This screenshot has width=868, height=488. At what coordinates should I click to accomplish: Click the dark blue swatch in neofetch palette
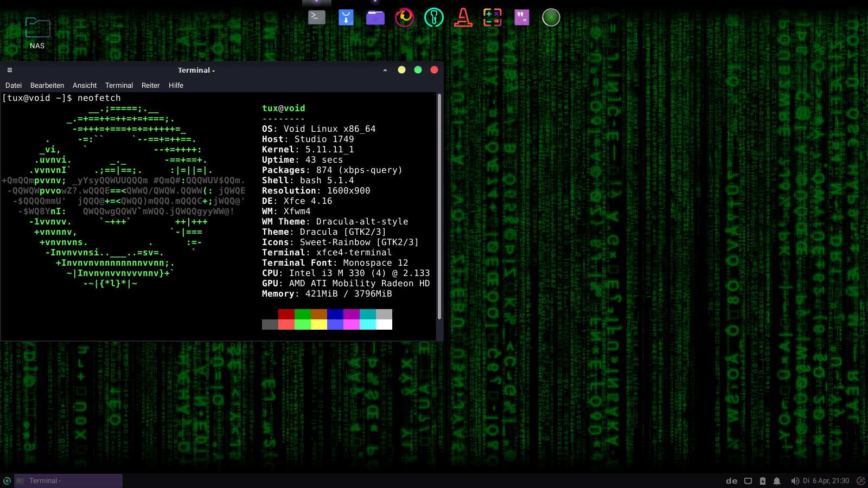coord(335,314)
